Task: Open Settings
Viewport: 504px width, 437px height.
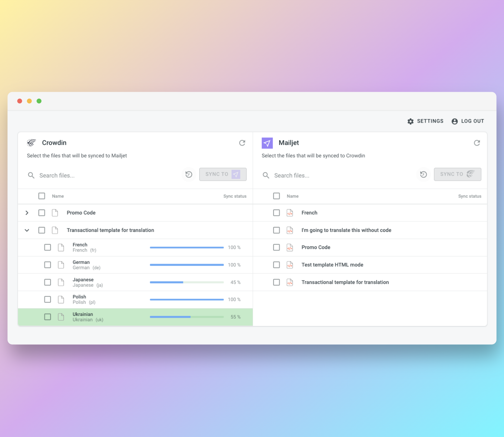Action: tap(425, 121)
